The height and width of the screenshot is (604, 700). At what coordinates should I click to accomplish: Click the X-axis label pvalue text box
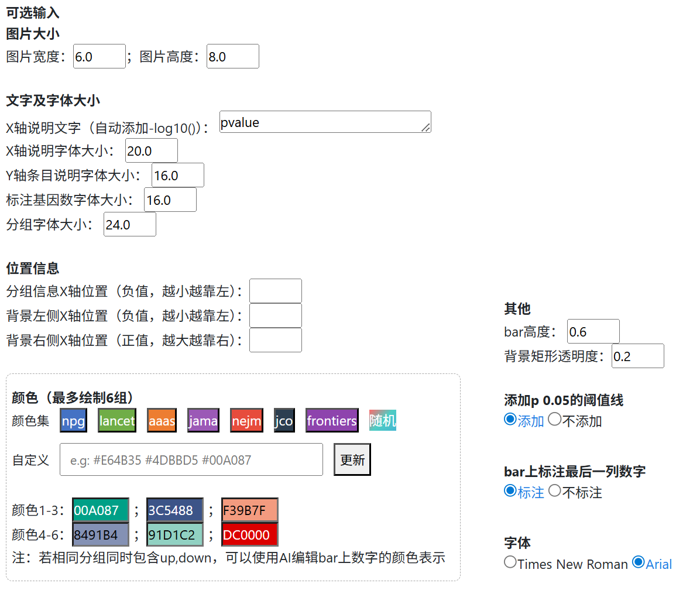click(325, 122)
